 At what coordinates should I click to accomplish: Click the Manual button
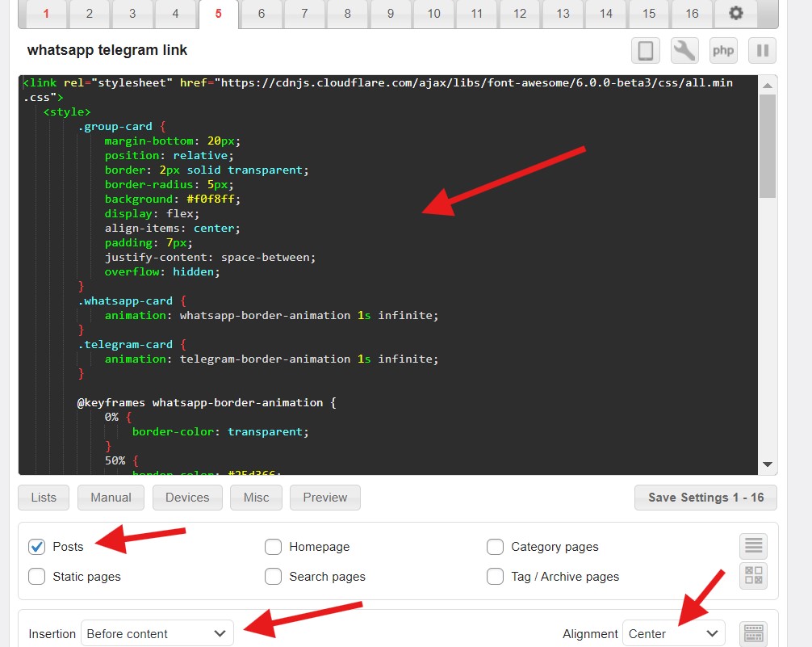click(x=111, y=498)
